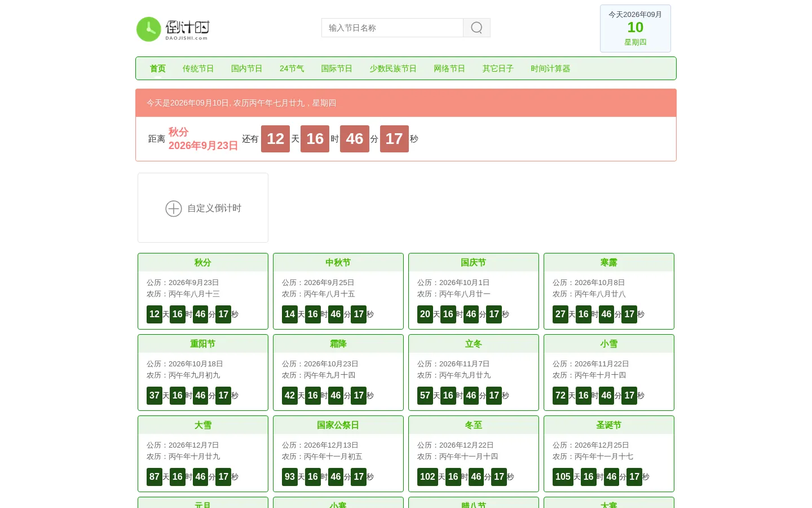Open the 传统节日 tab

[x=198, y=68]
